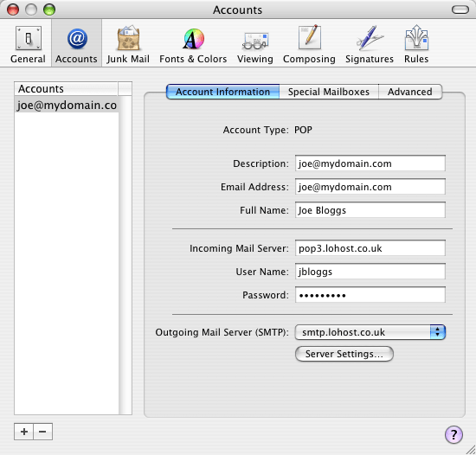The height and width of the screenshot is (455, 476).
Task: Remove selected account with minus button
Action: [x=42, y=432]
